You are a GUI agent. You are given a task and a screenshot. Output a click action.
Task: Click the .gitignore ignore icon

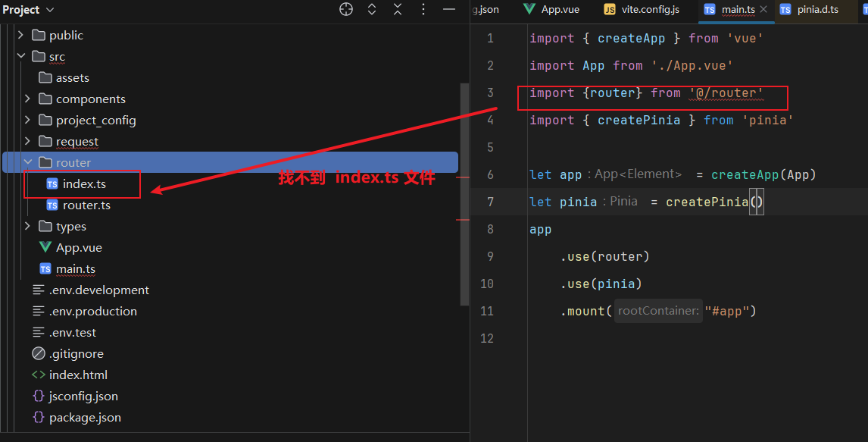coord(38,353)
